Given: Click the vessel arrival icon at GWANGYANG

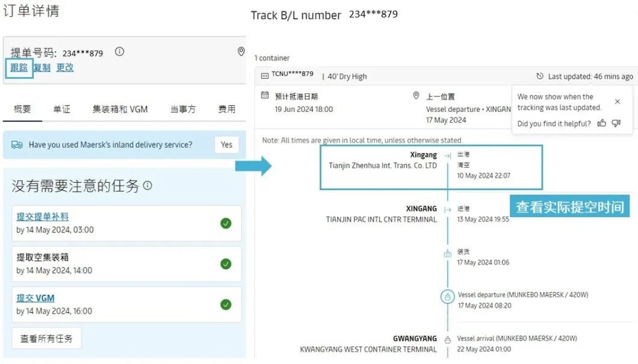Looking at the screenshot, I should click(x=448, y=339).
